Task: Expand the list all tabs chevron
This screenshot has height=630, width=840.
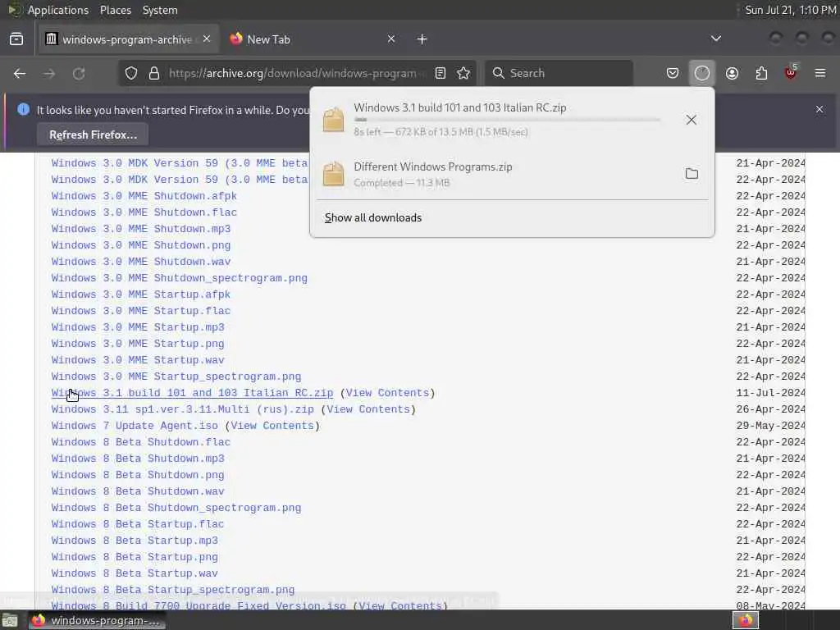Action: (715, 39)
